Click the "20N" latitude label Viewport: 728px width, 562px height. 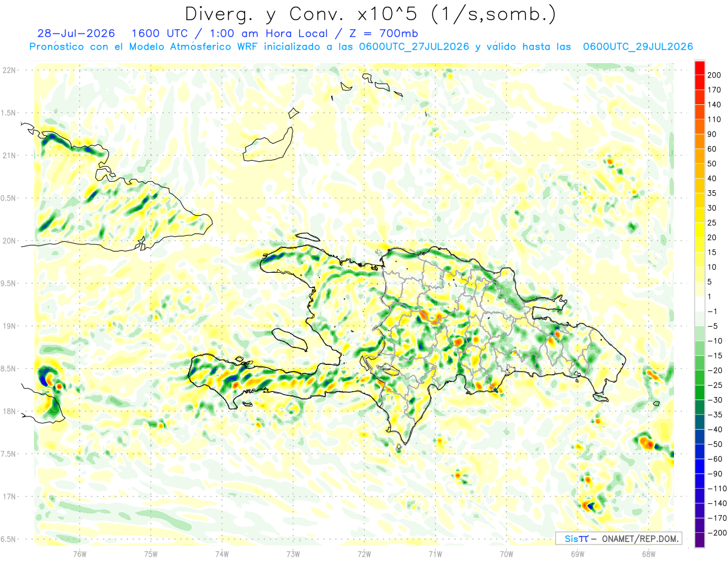pyautogui.click(x=8, y=241)
